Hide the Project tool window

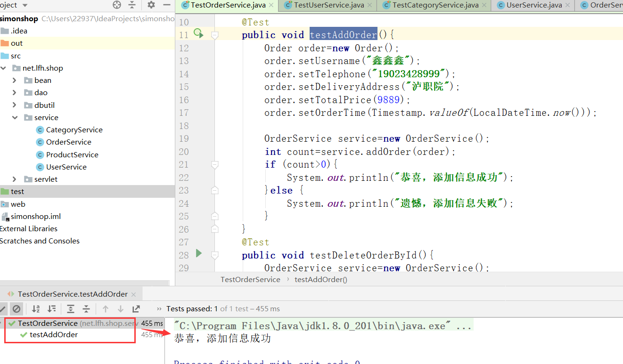tap(166, 5)
